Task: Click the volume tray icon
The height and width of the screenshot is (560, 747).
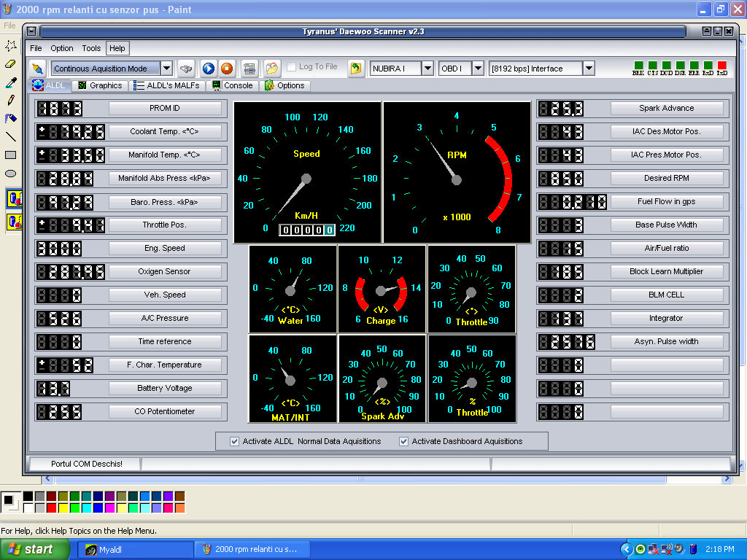Action: pyautogui.click(x=679, y=549)
